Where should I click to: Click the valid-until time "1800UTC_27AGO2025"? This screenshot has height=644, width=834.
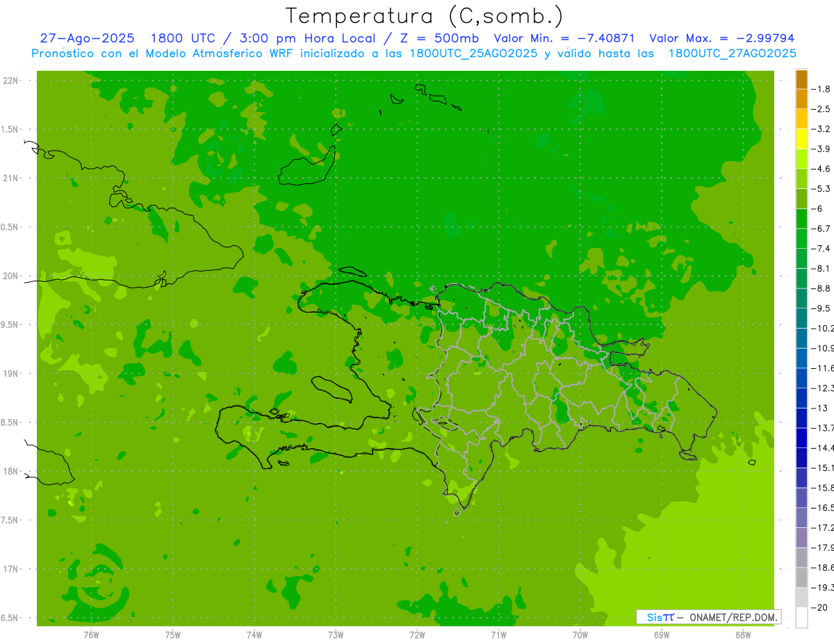coord(732,53)
